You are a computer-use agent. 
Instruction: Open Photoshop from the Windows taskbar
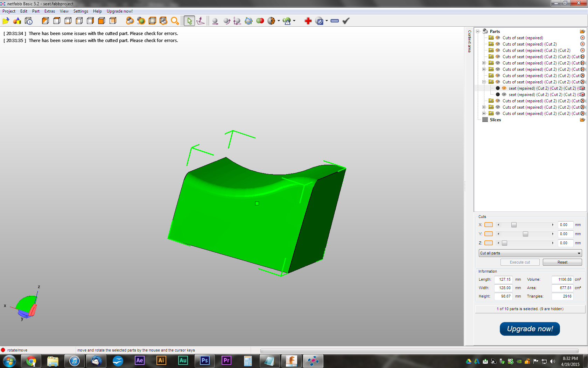[x=205, y=361]
